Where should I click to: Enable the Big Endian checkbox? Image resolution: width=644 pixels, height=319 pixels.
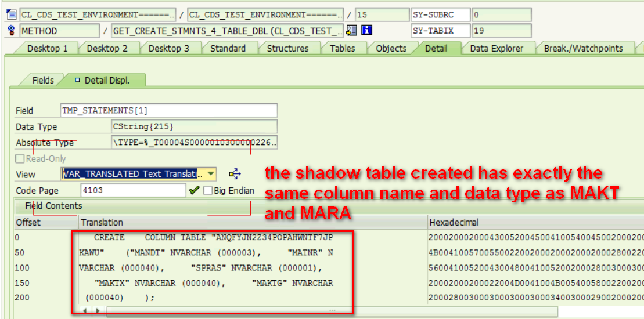[x=208, y=190]
